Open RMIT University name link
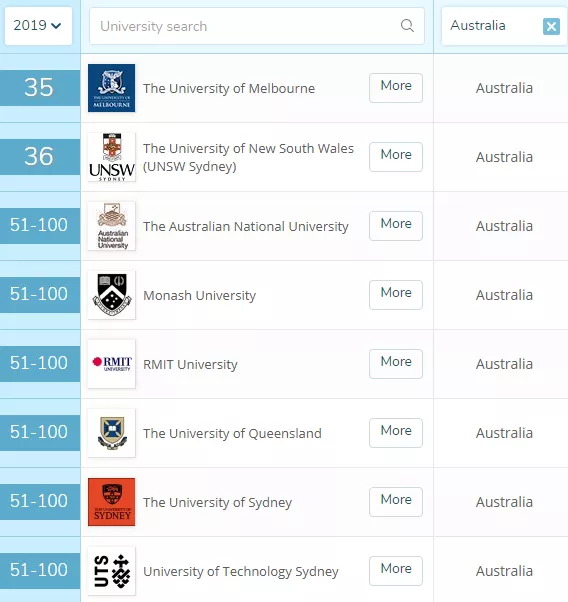 (x=190, y=364)
